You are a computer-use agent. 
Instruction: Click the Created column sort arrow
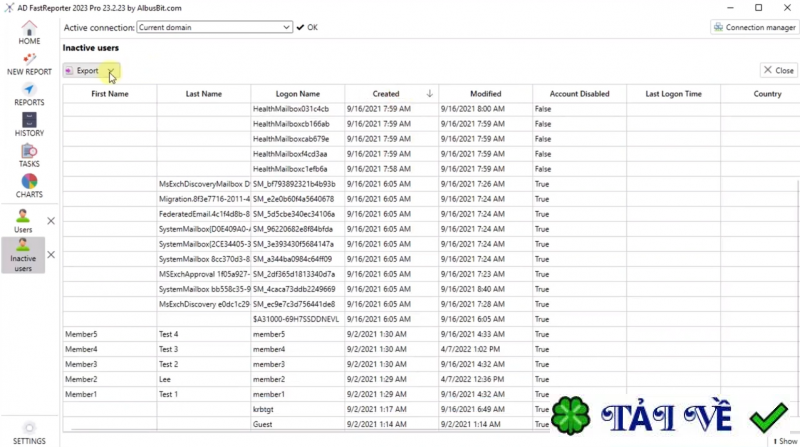click(x=430, y=93)
